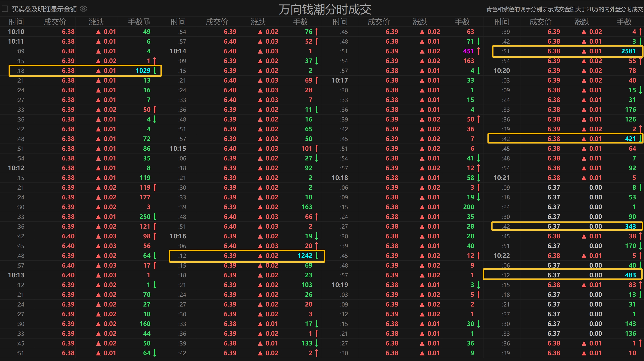This screenshot has width=644, height=361.
Task: Click the green 86 volume cell
Action: click(x=147, y=149)
